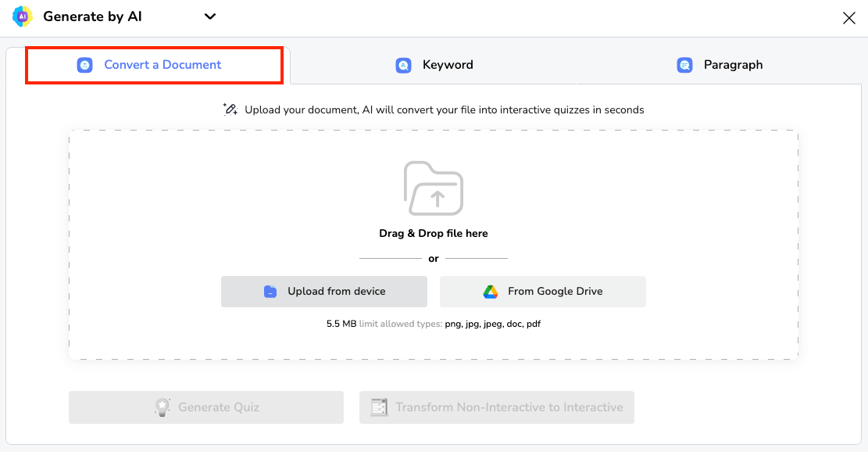Click the chevron next to Generate by AI
Screen dimensions: 868x452
[x=209, y=16]
